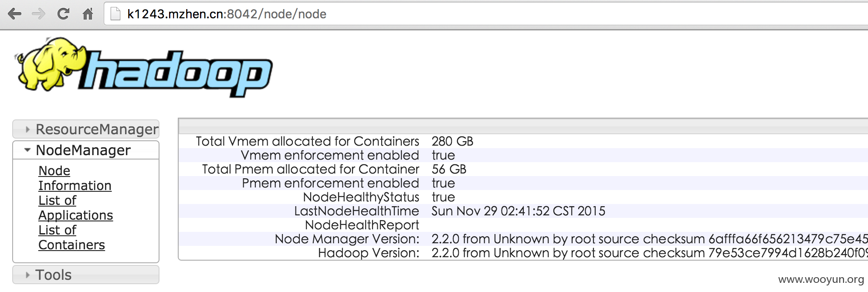Open the List of Containers link
The image size is (868, 292).
(x=72, y=238)
